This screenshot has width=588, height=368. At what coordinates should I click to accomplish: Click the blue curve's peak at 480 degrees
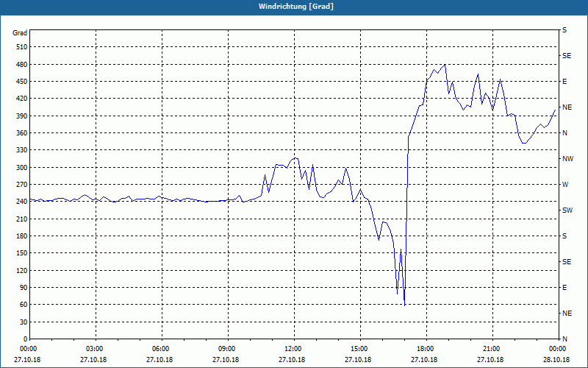coord(445,65)
